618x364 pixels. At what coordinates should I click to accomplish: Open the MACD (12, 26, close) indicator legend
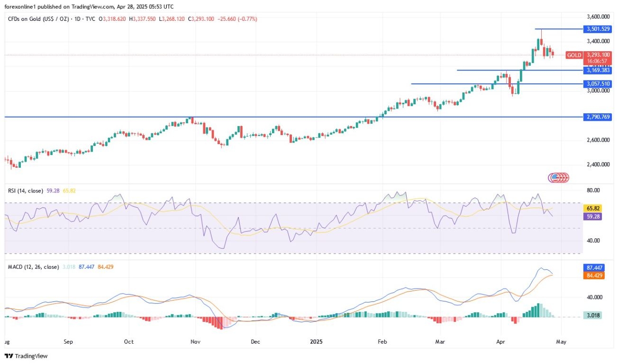34,267
